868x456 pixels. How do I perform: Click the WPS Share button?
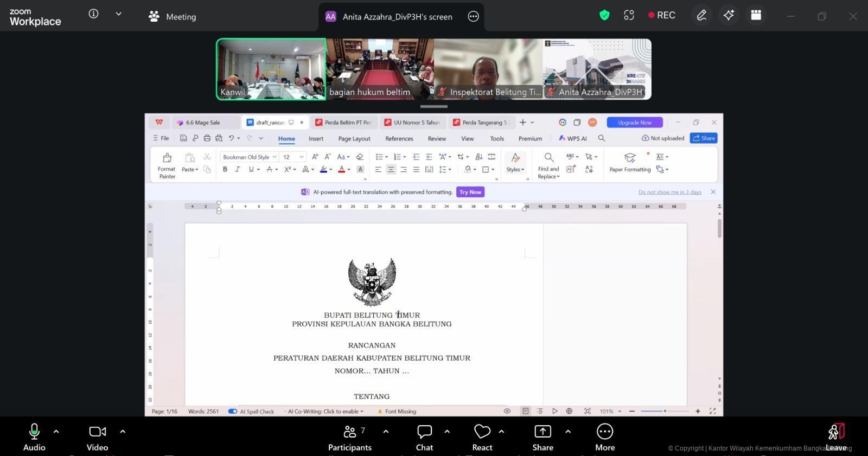704,138
